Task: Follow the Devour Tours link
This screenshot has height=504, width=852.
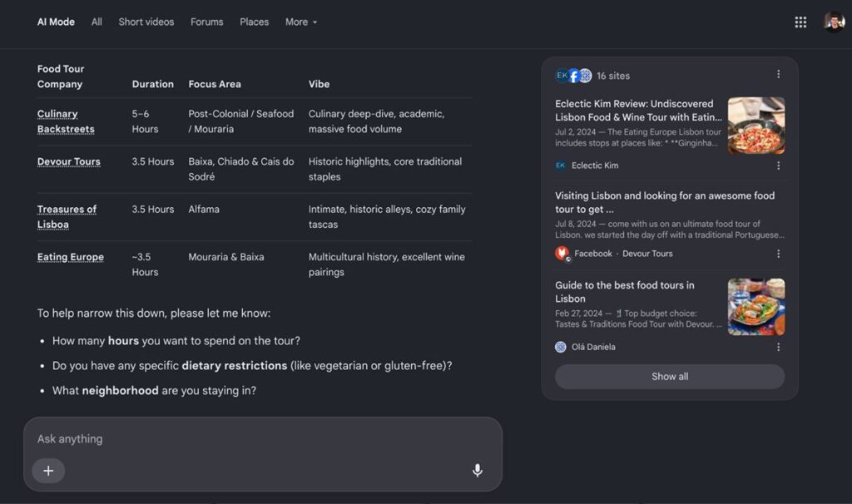Action: pos(69,162)
